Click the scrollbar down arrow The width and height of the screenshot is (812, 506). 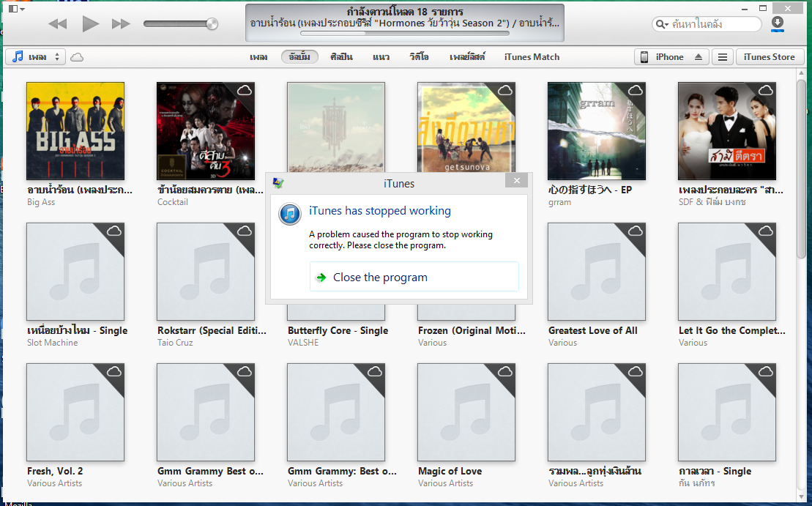click(x=801, y=496)
